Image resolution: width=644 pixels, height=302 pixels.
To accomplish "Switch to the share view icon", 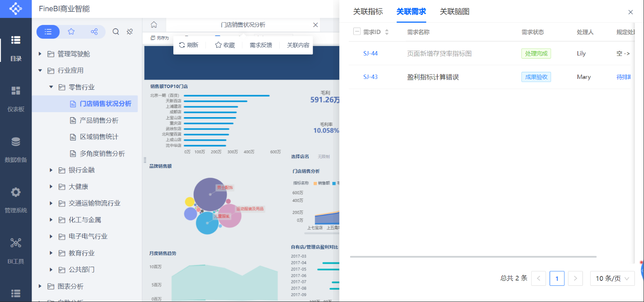I will tap(94, 32).
